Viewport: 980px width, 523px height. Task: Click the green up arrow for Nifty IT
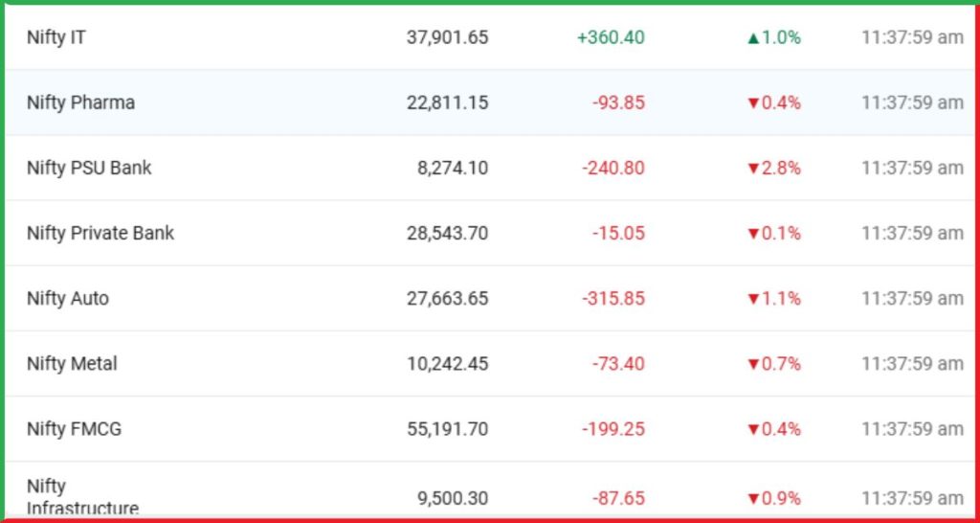(753, 38)
